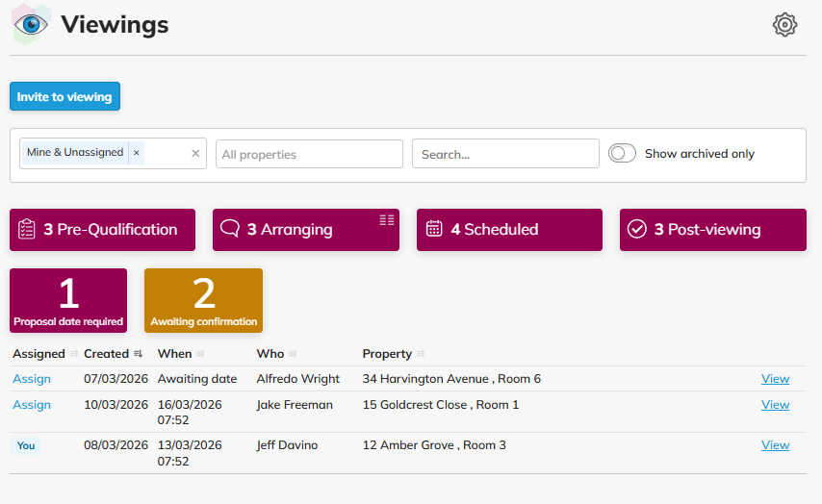Screen dimensions: 822x504
Task: Remove the Mine & Unassigned filter tag
Action: click(x=137, y=153)
